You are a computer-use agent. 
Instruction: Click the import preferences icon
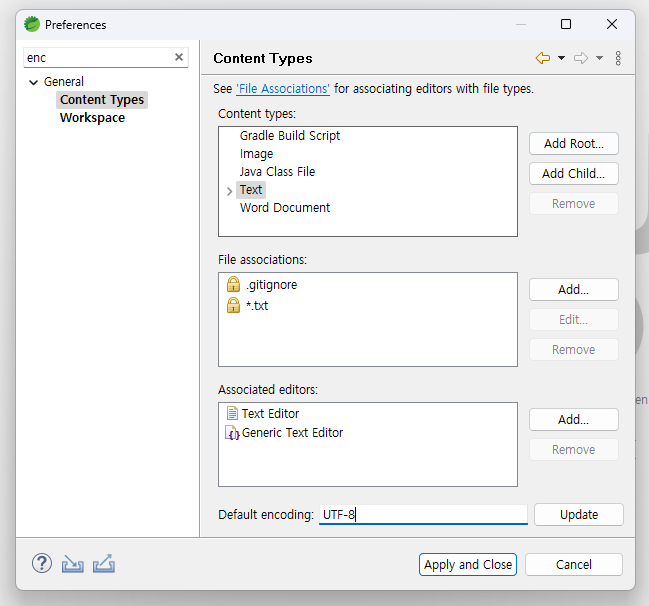coord(72,564)
